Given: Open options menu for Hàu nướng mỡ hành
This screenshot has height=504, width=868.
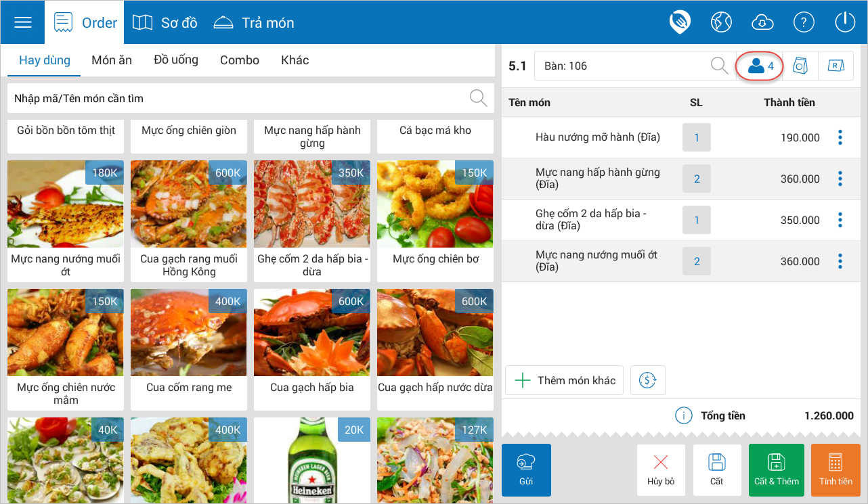Looking at the screenshot, I should (840, 138).
